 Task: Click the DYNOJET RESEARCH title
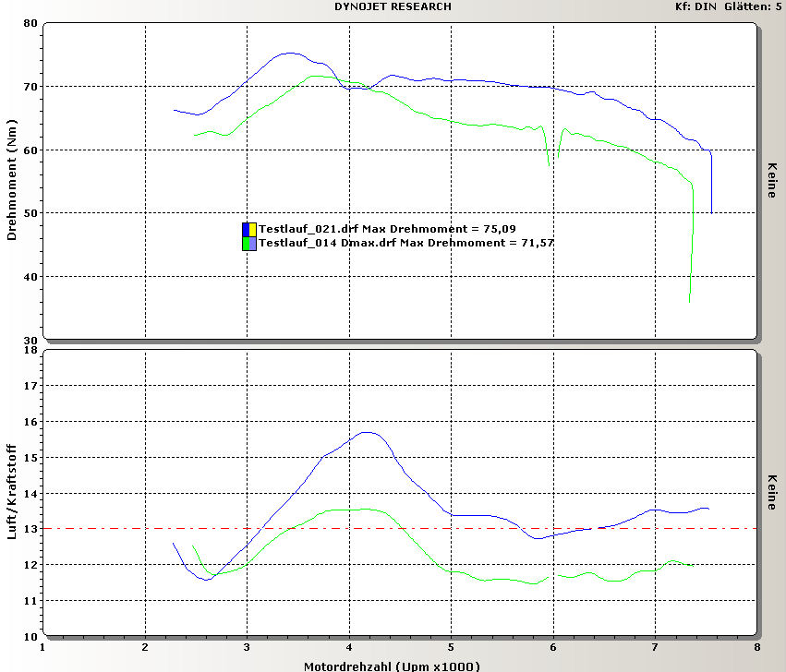pos(393,6)
